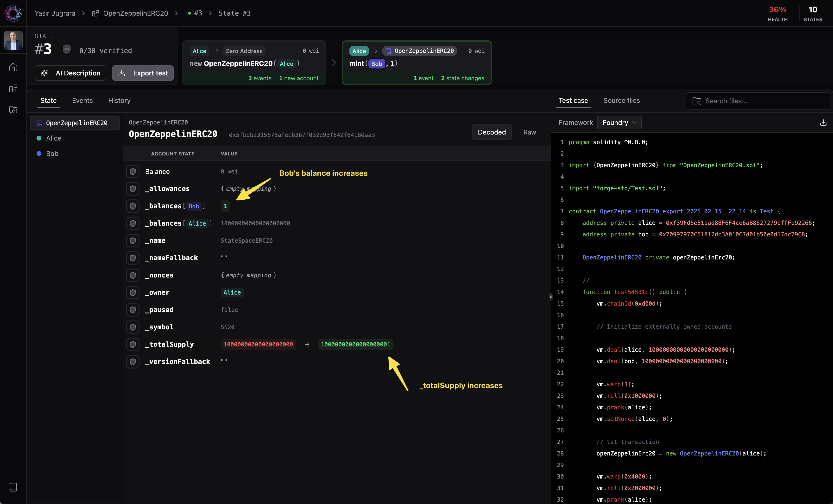Select Bob in the accounts tree
Viewport: 833px width, 504px height.
[52, 154]
